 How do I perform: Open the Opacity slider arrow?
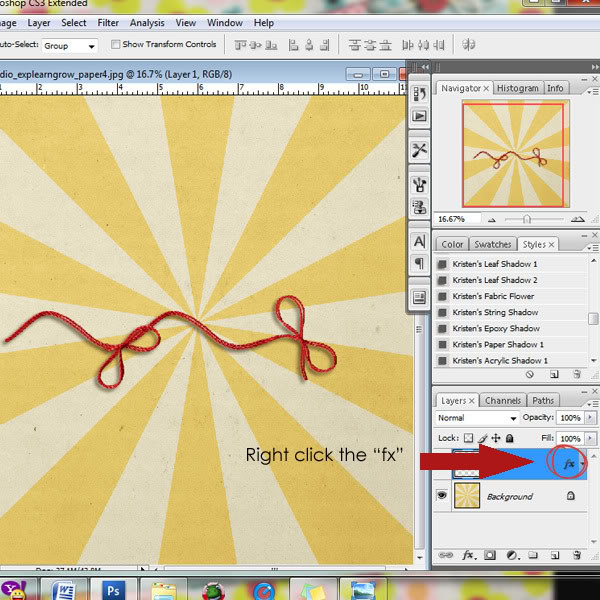tap(590, 418)
